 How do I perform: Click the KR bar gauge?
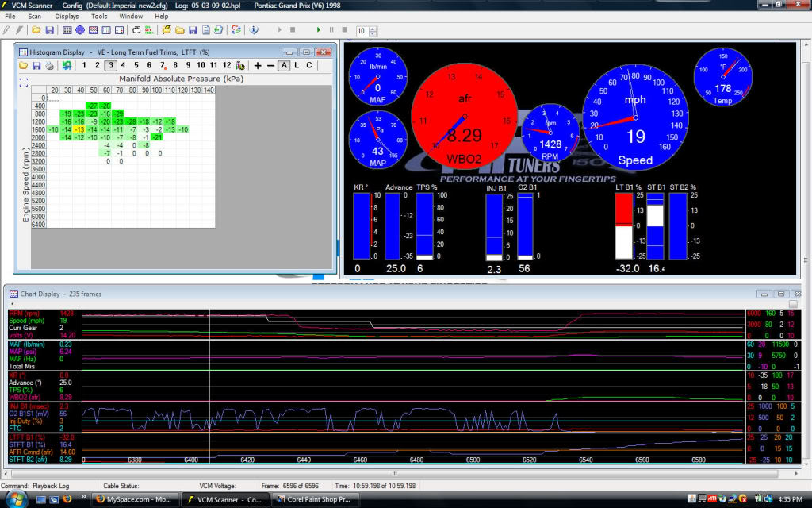click(362, 226)
